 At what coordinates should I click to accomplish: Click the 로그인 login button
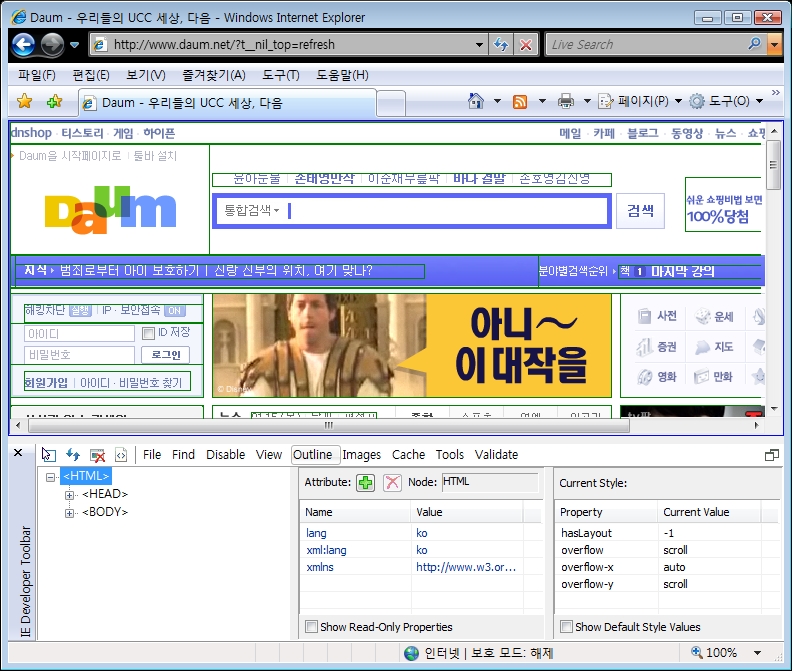tap(165, 355)
